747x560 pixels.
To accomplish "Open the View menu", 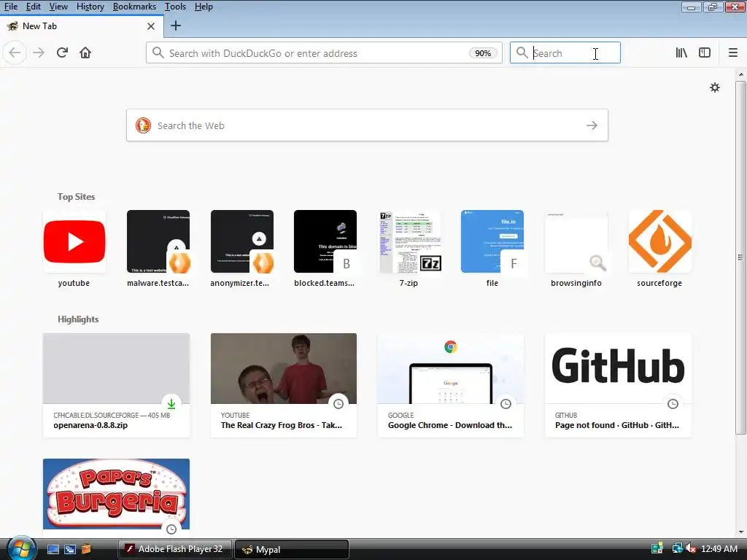I will pyautogui.click(x=58, y=7).
